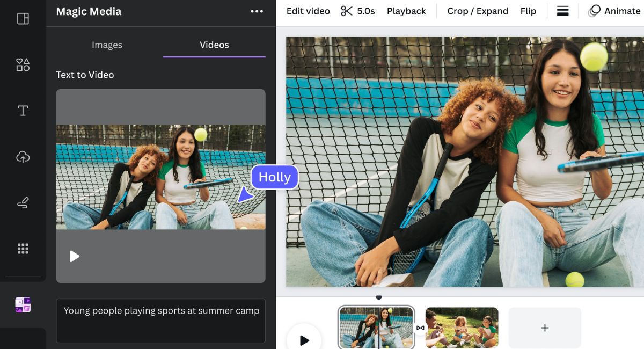Open the Magic Media app in the sidebar

point(23,304)
